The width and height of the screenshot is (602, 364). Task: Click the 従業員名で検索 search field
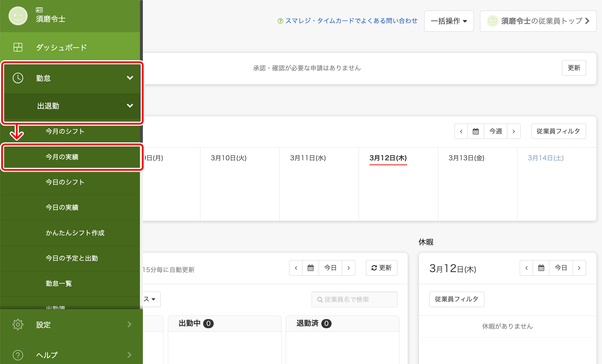[x=354, y=299]
